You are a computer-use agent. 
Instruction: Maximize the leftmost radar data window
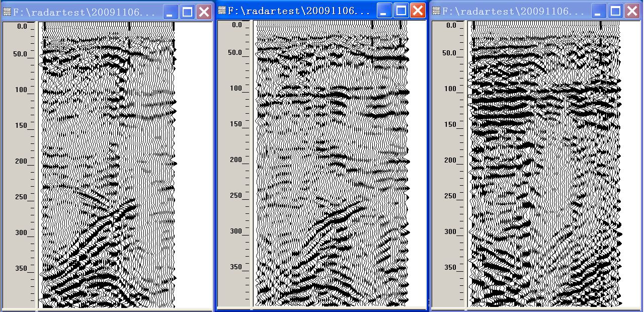tap(187, 12)
